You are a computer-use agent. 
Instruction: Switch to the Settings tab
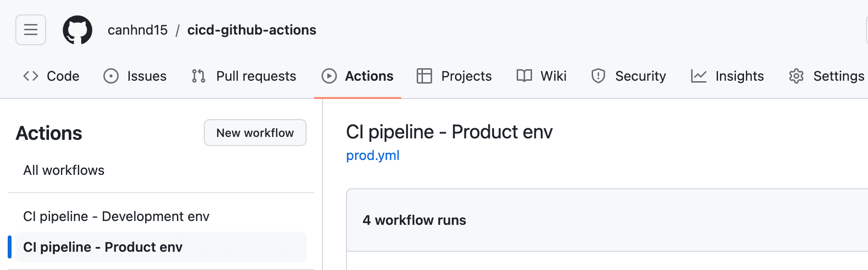coord(839,76)
